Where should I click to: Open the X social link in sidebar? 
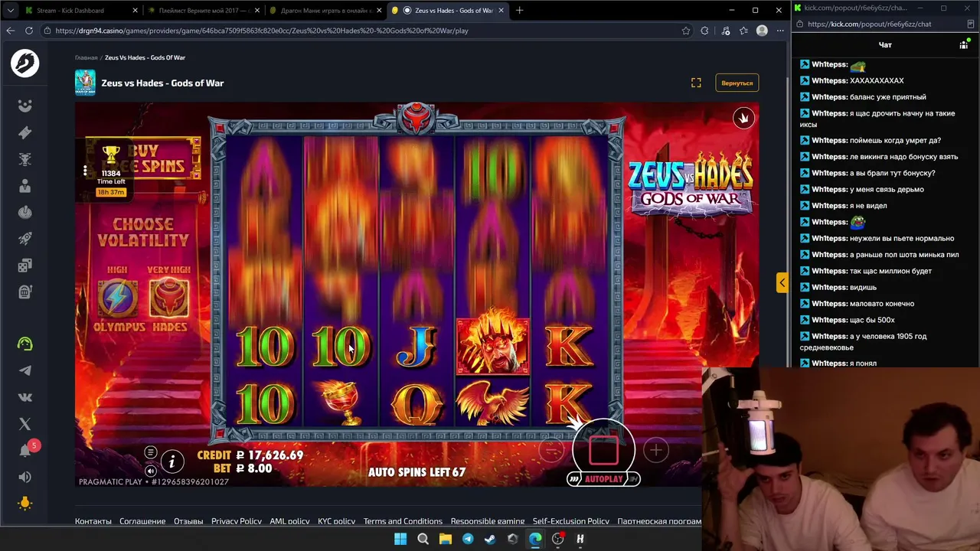(x=25, y=424)
